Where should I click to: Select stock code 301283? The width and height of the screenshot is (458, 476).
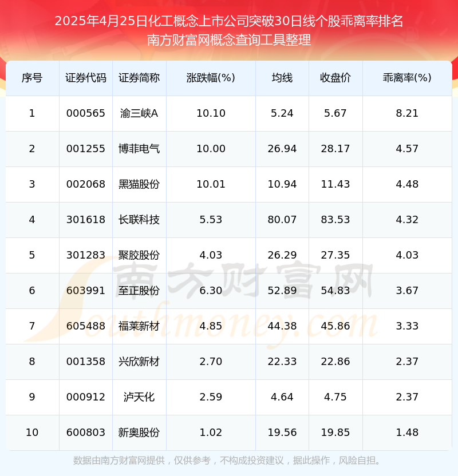pyautogui.click(x=86, y=255)
